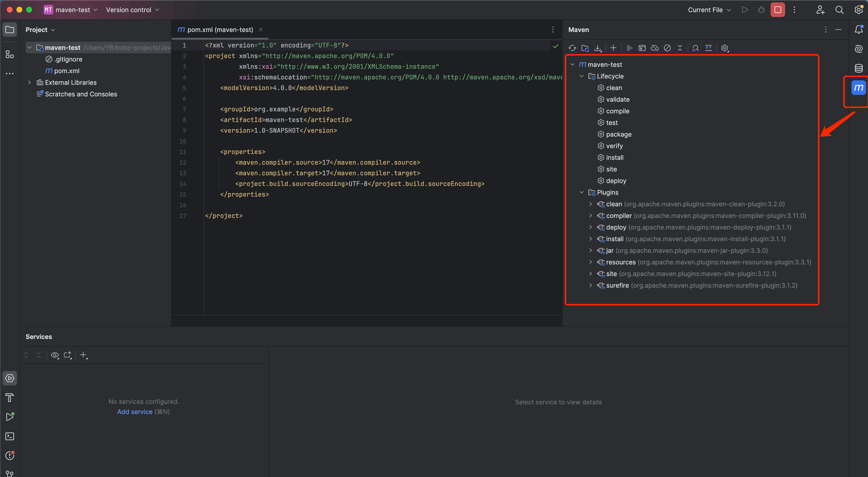Expand External Libraries node
The image size is (868, 477).
pos(30,83)
